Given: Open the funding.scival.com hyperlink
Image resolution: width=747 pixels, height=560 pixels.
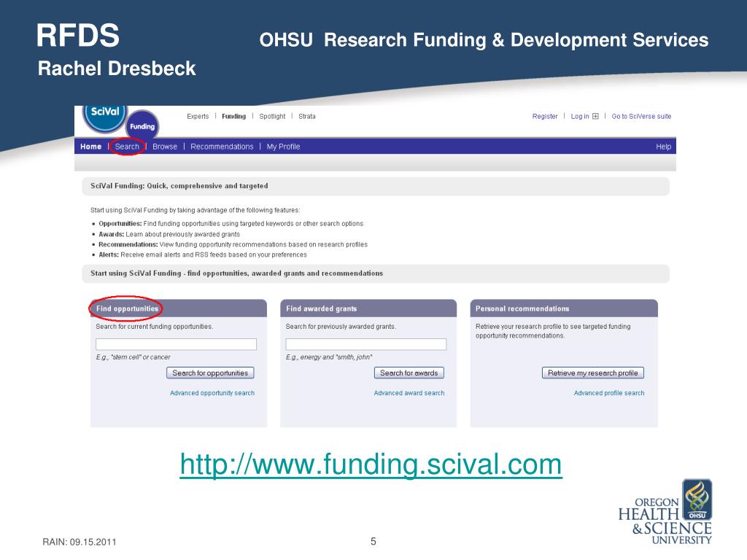Looking at the screenshot, I should (371, 464).
